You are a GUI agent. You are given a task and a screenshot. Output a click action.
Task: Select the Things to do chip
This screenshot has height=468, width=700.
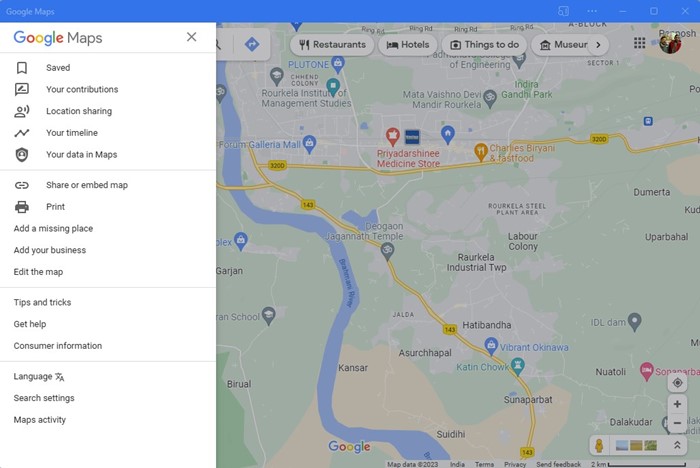tap(484, 45)
